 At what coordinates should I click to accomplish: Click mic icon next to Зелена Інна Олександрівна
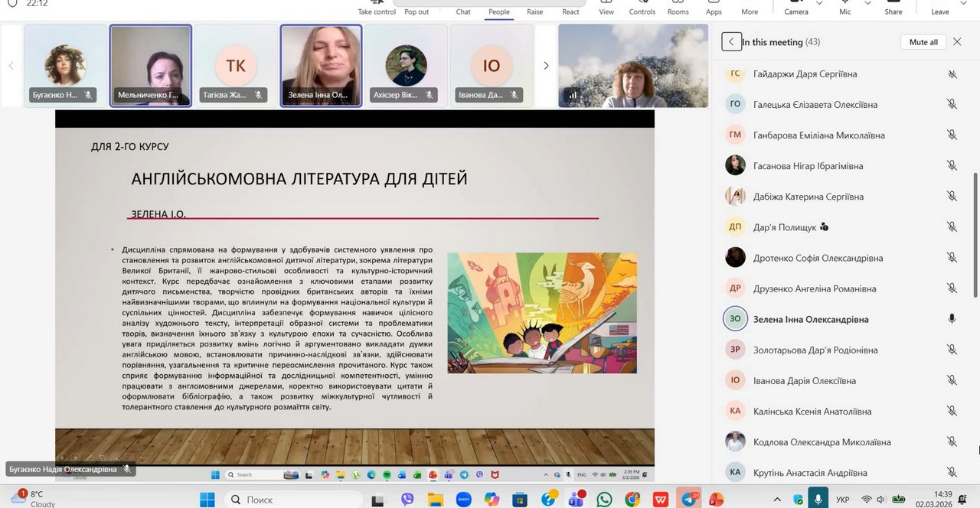952,319
